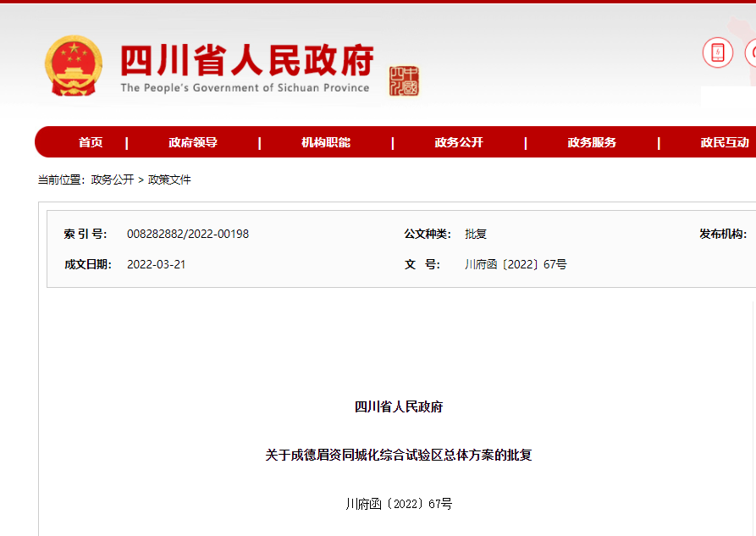This screenshot has width=756, height=536.
Task: Click the mobile phone icon in header
Action: tap(717, 53)
